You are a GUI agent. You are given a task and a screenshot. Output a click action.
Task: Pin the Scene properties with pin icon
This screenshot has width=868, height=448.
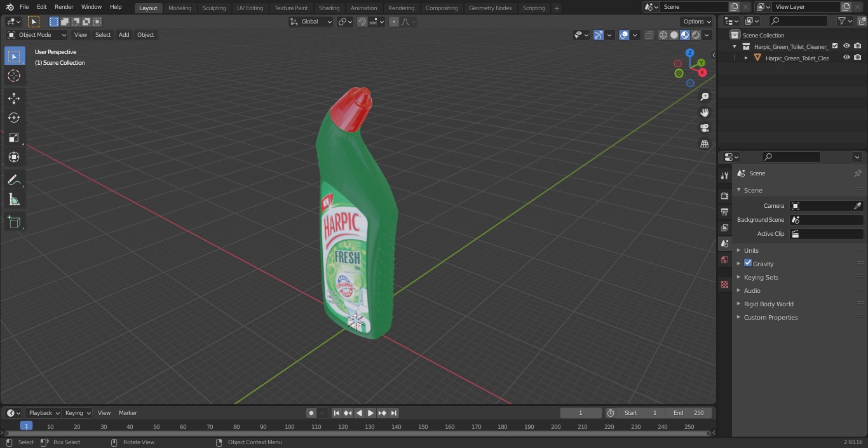[857, 173]
